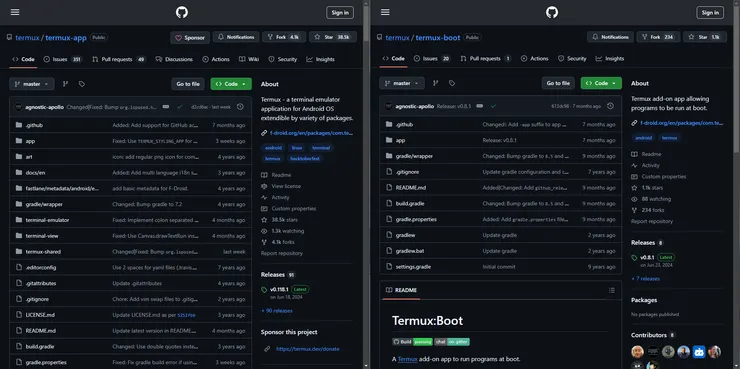740x369 pixels.
Task: Open commit history clock icon in termux-boot
Action: tap(610, 106)
